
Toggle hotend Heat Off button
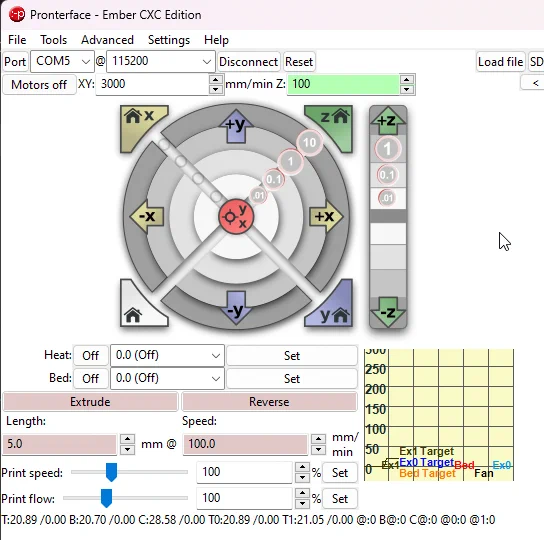pyautogui.click(x=91, y=355)
